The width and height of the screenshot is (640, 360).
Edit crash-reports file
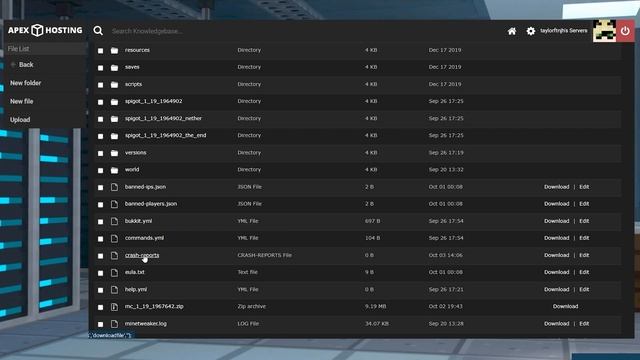click(x=584, y=255)
